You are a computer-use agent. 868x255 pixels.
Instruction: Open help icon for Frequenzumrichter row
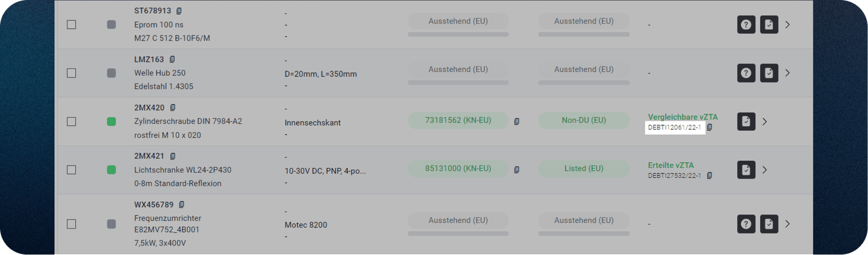(x=746, y=224)
